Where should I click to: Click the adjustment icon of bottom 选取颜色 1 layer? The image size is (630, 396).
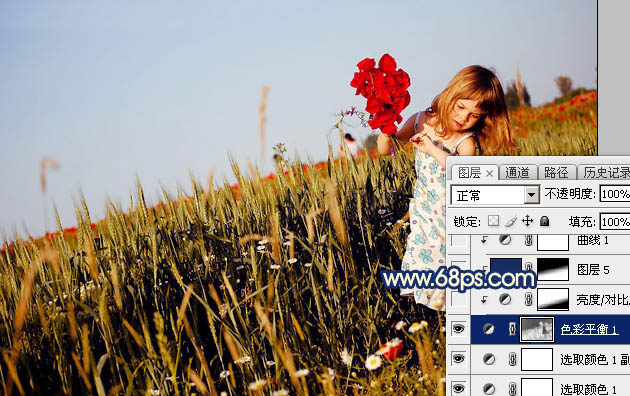pyautogui.click(x=489, y=388)
